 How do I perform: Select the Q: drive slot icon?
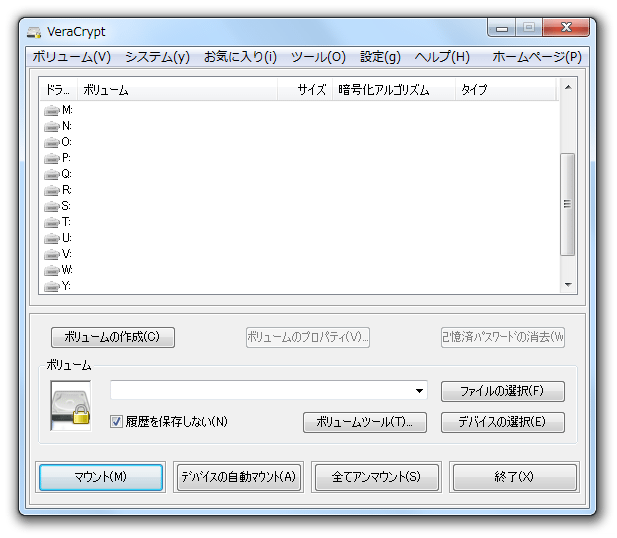pyautogui.click(x=52, y=174)
